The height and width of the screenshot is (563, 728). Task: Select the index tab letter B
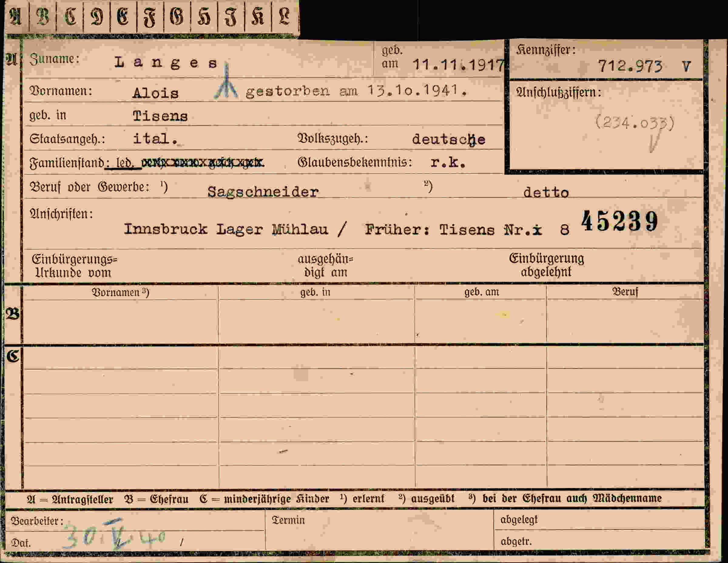(43, 17)
